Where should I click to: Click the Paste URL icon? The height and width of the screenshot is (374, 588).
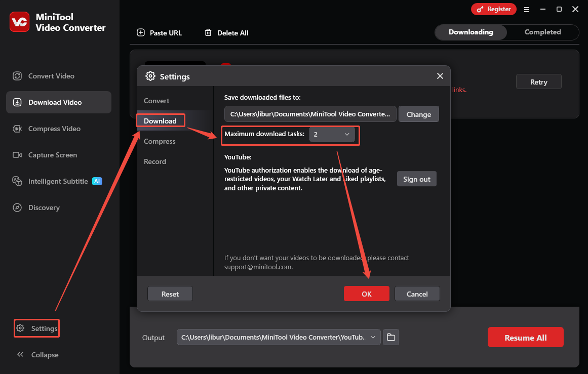pyautogui.click(x=140, y=32)
